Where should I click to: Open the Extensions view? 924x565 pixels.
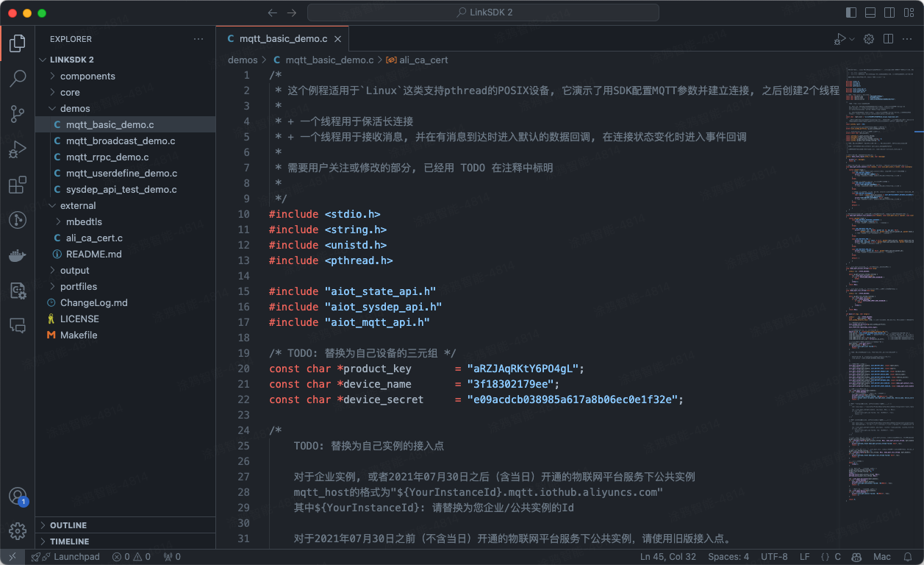click(18, 185)
